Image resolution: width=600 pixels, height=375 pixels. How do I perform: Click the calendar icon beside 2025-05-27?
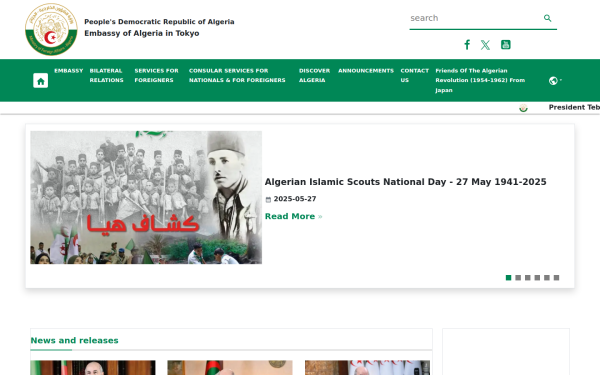[x=268, y=199]
